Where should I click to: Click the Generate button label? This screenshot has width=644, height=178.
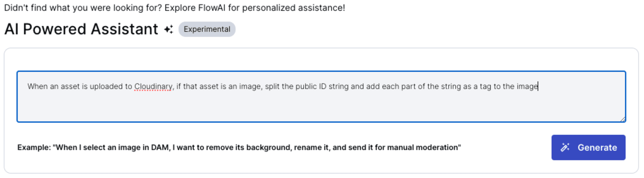597,148
